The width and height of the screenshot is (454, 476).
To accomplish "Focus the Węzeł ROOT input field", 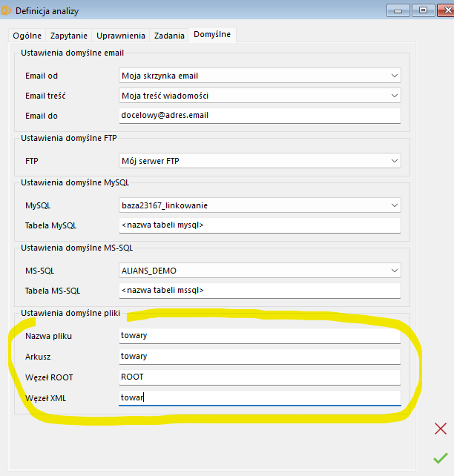I will click(x=260, y=377).
